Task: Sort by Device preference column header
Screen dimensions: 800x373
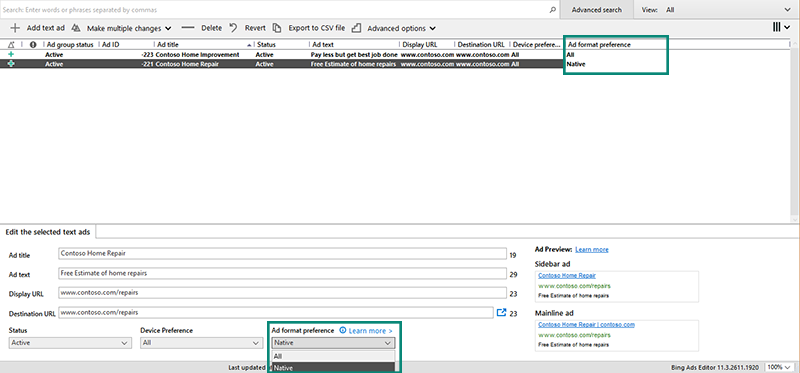Action: click(x=536, y=45)
